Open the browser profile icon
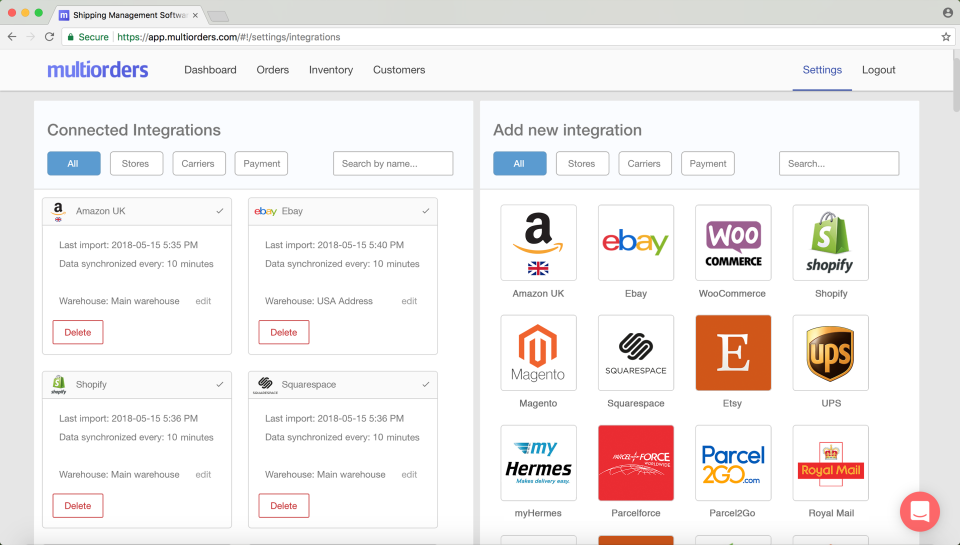960x545 pixels. (948, 12)
